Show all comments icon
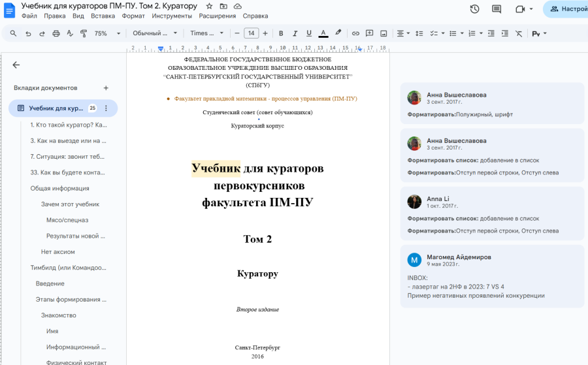The height and width of the screenshot is (365, 588). click(x=497, y=9)
